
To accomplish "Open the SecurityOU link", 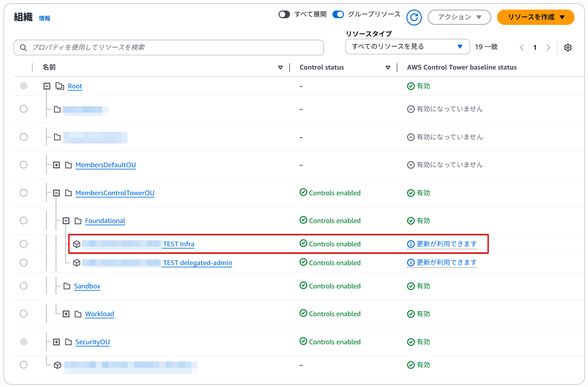I will tap(93, 342).
